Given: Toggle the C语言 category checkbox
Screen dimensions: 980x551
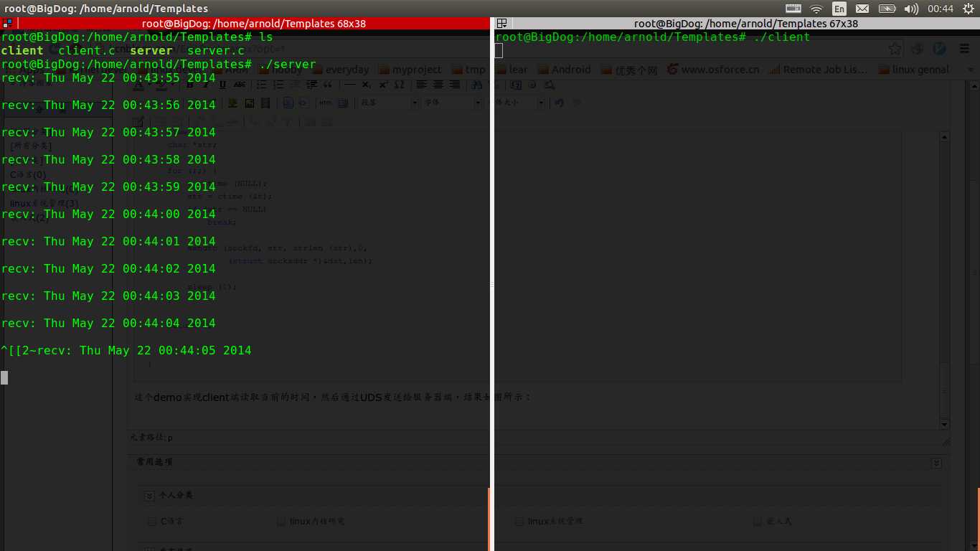Looking at the screenshot, I should tap(151, 522).
